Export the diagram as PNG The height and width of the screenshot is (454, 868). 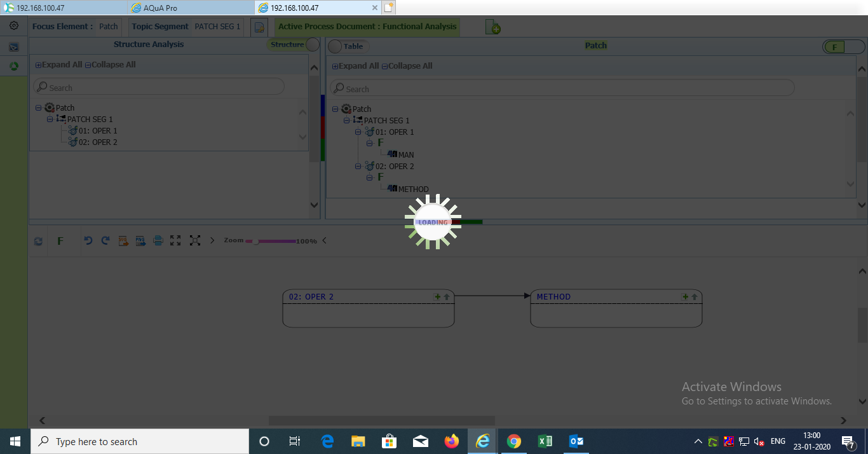(140, 240)
